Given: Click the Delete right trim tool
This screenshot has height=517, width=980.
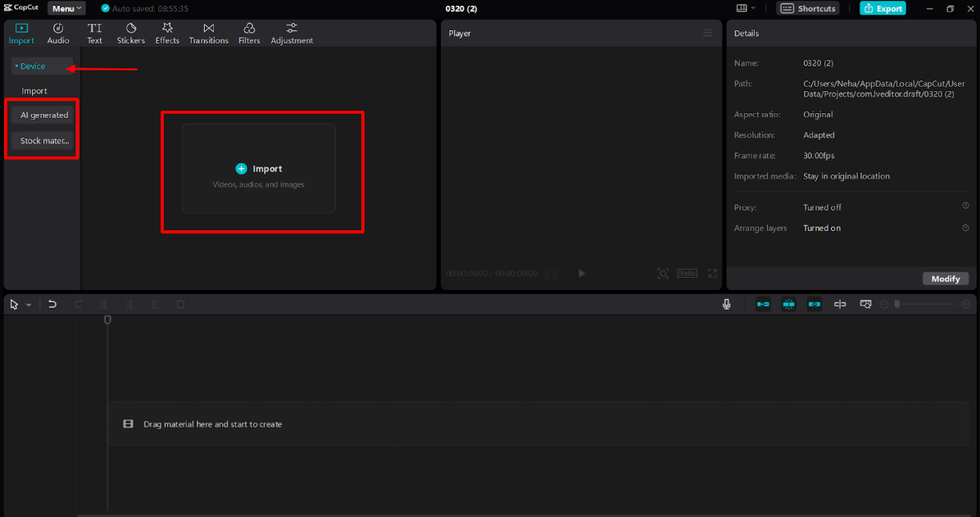Looking at the screenshot, I should (155, 305).
